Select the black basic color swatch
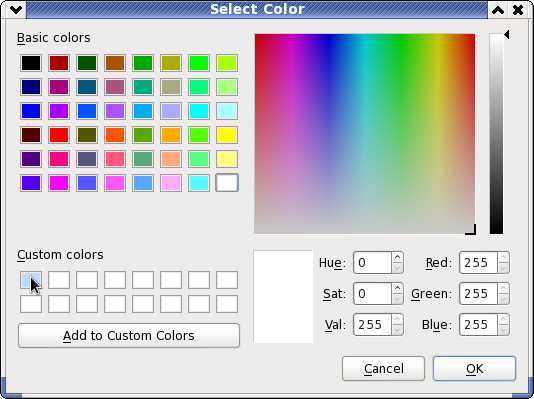The width and height of the screenshot is (534, 399). [31, 63]
